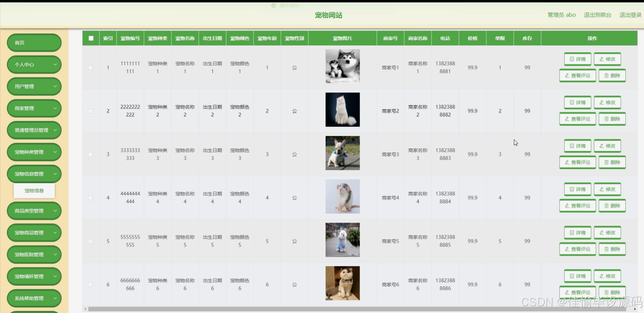
Task: View comments for pet row 5
Action: point(577,249)
